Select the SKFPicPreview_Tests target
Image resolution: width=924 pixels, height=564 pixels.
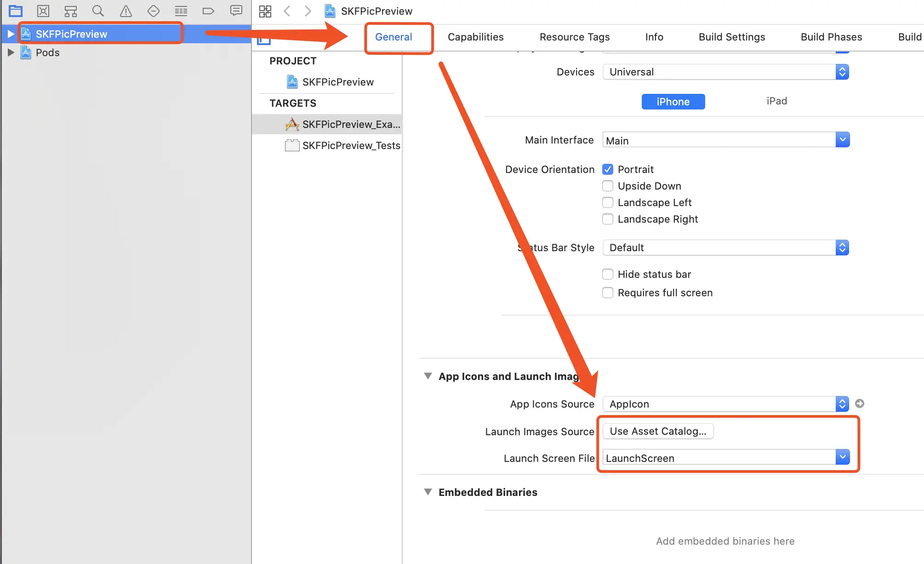[351, 145]
